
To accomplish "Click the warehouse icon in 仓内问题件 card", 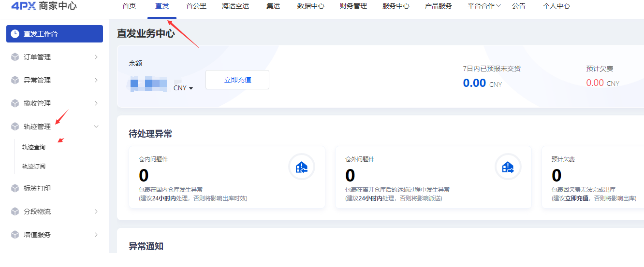I will tap(302, 167).
